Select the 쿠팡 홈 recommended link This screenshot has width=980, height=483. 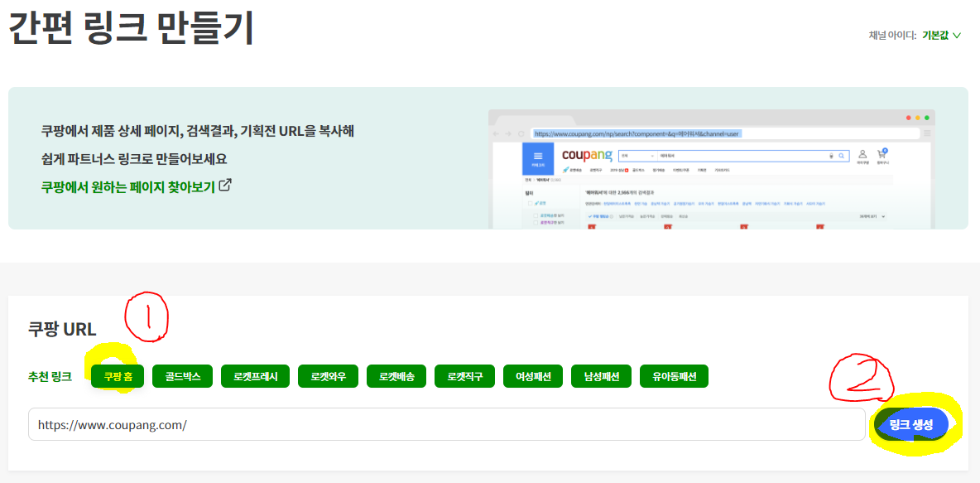point(118,377)
